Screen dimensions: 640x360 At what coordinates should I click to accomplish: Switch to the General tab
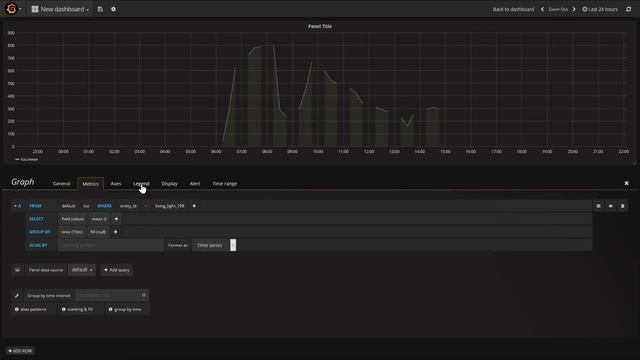61,184
